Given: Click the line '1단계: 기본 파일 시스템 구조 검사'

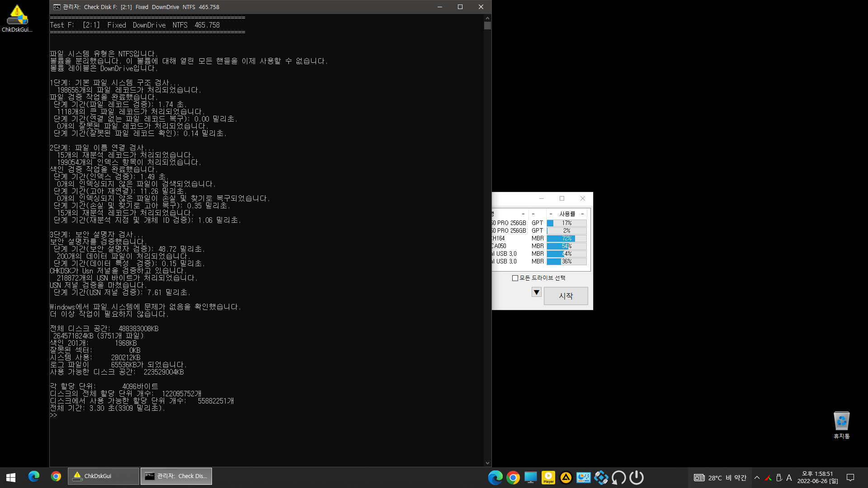Looking at the screenshot, I should click(115, 83).
